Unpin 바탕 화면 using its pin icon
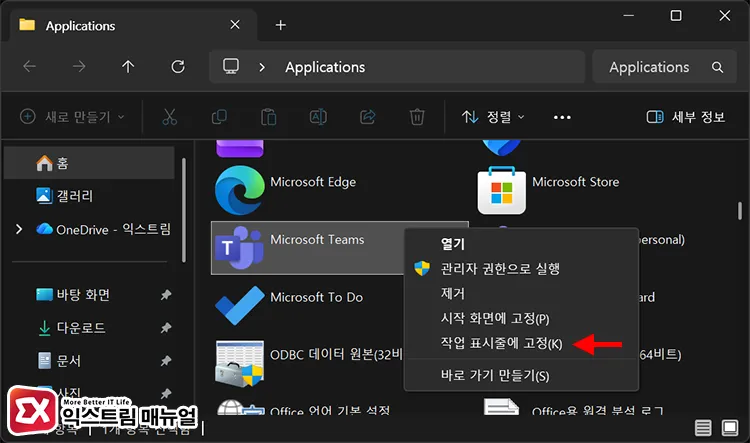Screen dimensions: 750x443 tap(165, 295)
